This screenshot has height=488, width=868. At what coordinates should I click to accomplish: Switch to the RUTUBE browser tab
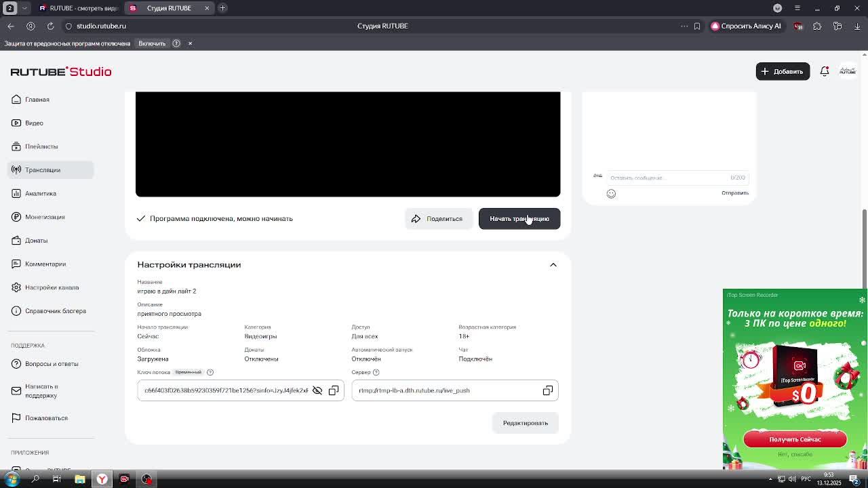(x=78, y=8)
